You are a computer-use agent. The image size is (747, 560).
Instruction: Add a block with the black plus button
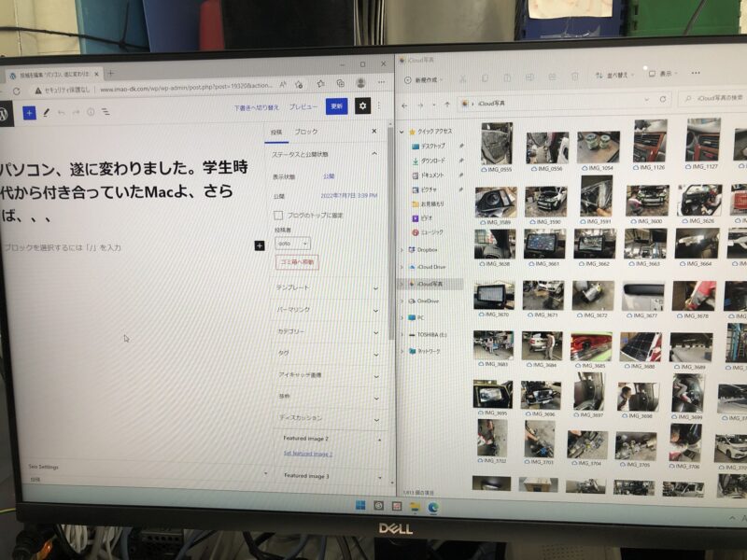click(x=260, y=245)
